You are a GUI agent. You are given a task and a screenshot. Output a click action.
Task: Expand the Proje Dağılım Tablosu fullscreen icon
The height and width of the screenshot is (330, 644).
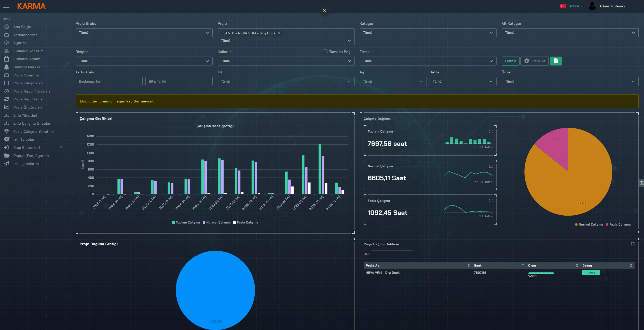633,244
